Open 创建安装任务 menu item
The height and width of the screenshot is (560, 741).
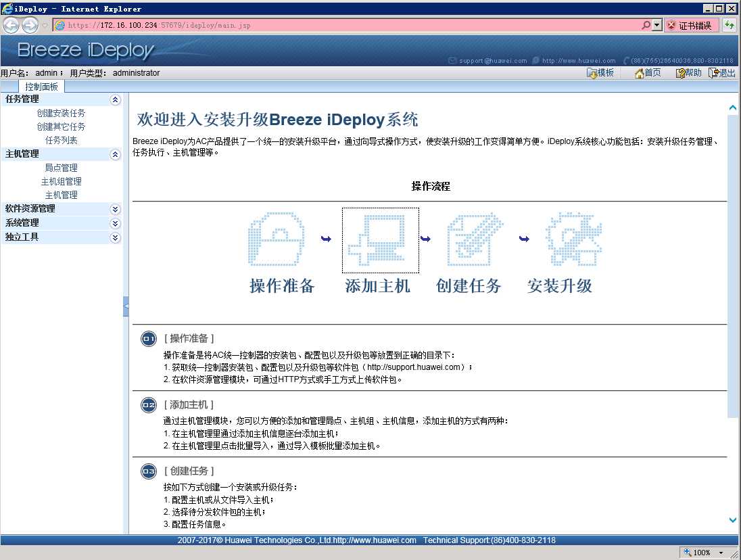pos(62,113)
